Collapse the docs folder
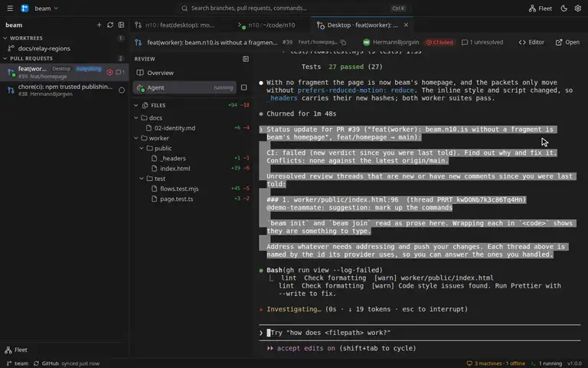This screenshot has height=368, width=588. coord(136,117)
